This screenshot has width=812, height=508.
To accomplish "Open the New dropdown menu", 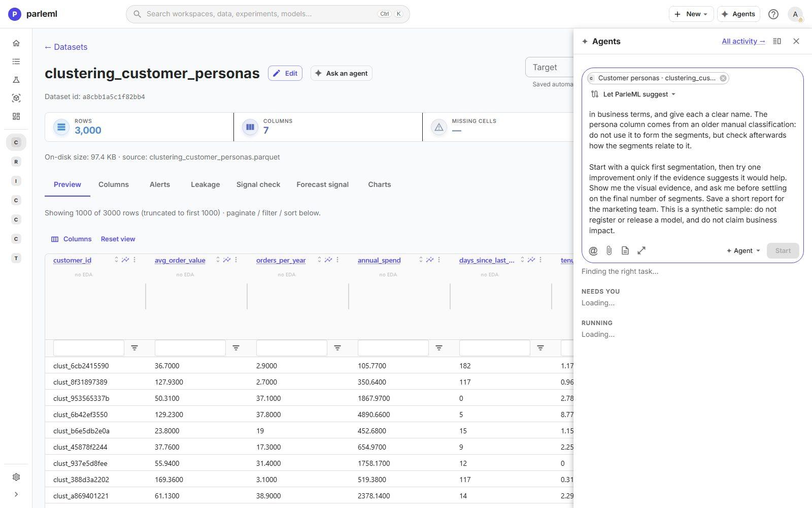I will [x=691, y=14].
